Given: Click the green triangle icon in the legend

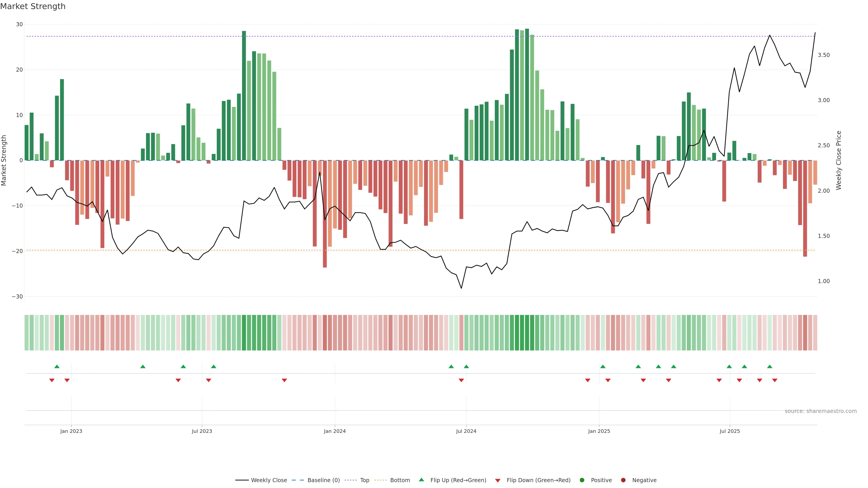Looking at the screenshot, I should [x=421, y=480].
